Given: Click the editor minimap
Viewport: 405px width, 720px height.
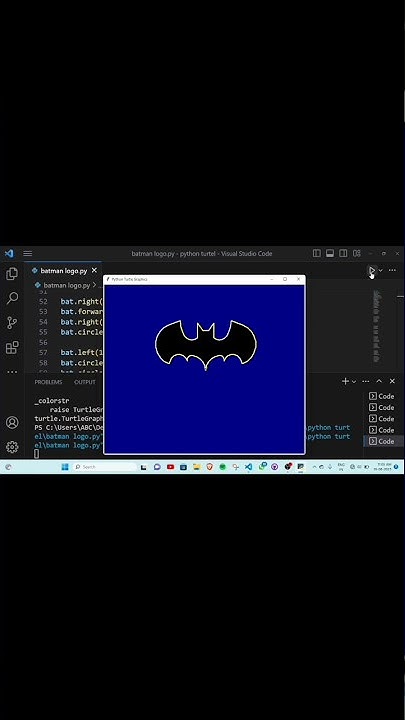Looking at the screenshot, I should (377, 327).
